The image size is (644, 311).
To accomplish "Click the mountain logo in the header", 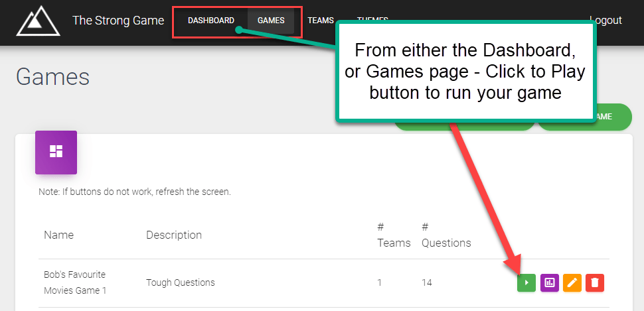I will [38, 21].
